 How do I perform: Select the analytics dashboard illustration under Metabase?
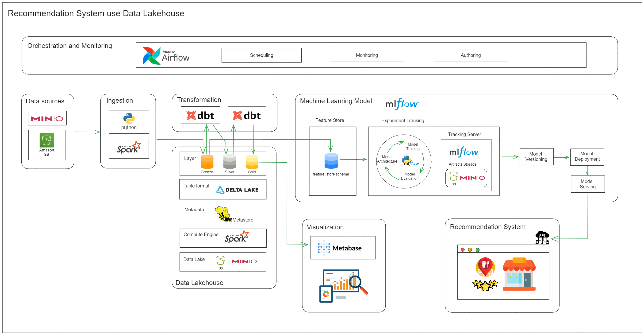(x=343, y=285)
